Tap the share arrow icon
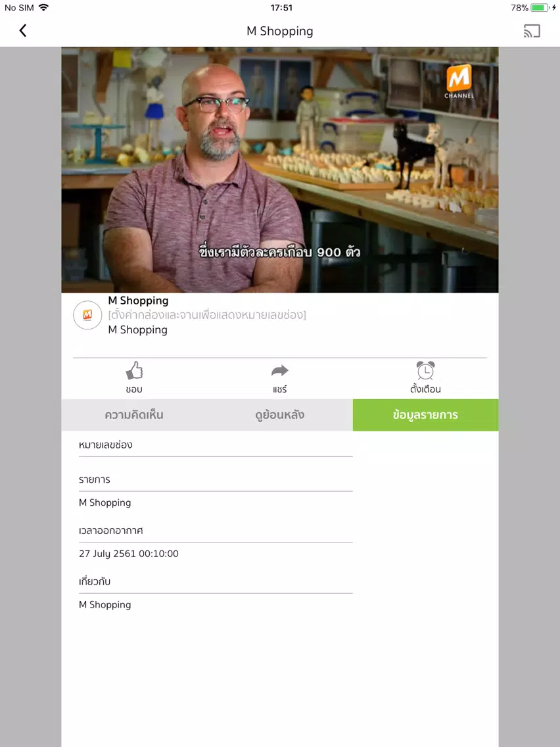This screenshot has width=560, height=747. (280, 371)
